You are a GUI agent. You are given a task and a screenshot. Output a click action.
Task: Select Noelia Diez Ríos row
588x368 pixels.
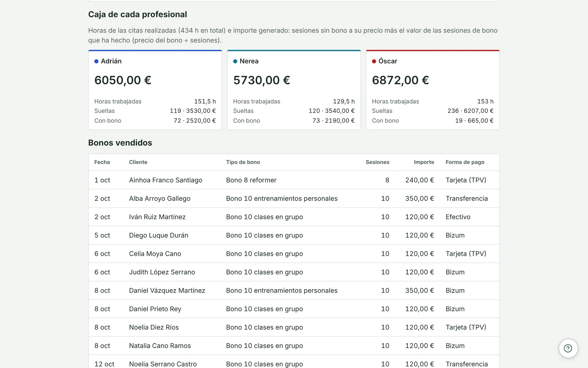pos(294,327)
